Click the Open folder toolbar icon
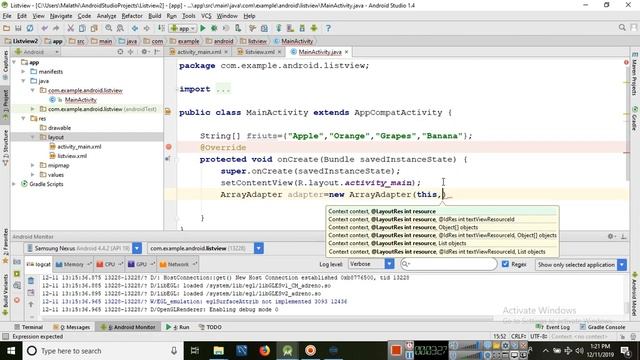Viewport: 640px width, 360px height. 7,28
